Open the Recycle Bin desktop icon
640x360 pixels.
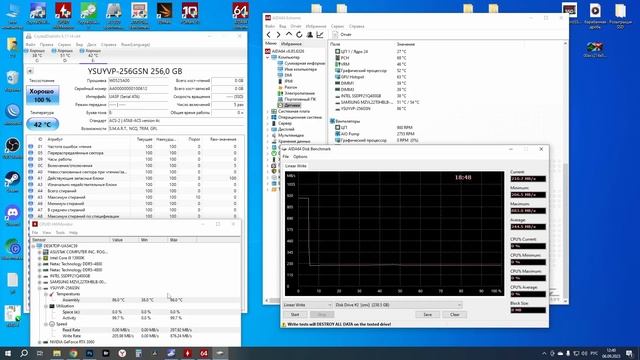coord(13,80)
